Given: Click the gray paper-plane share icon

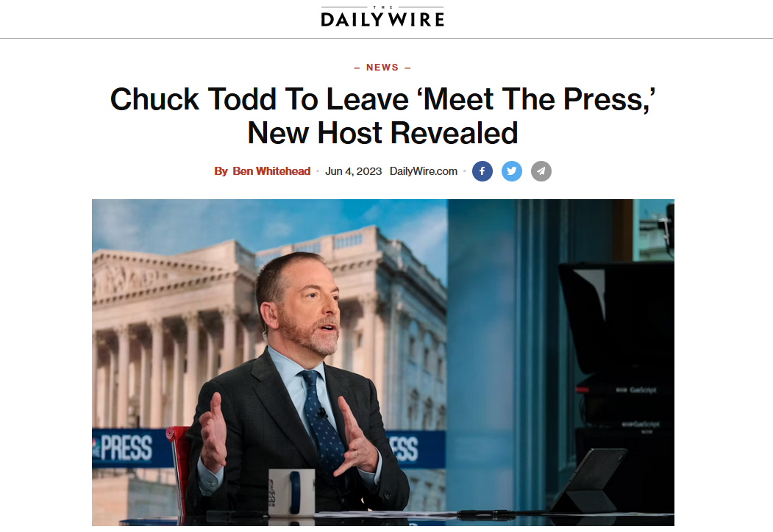Looking at the screenshot, I should point(541,171).
